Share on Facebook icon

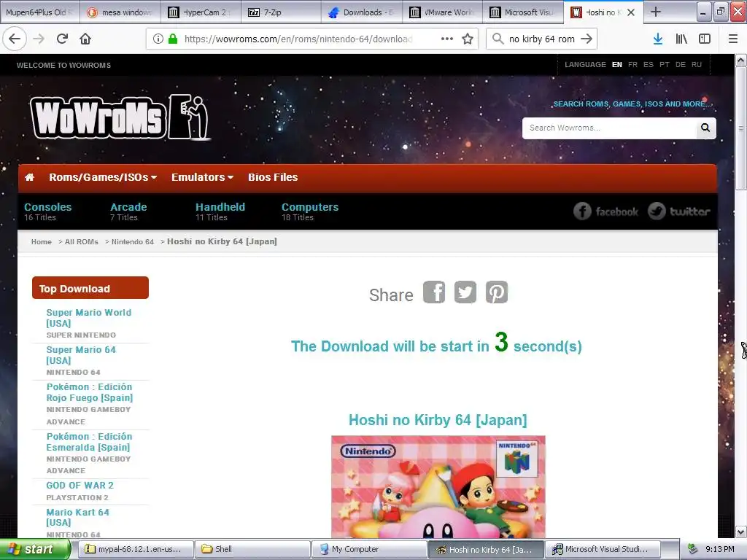(x=434, y=292)
